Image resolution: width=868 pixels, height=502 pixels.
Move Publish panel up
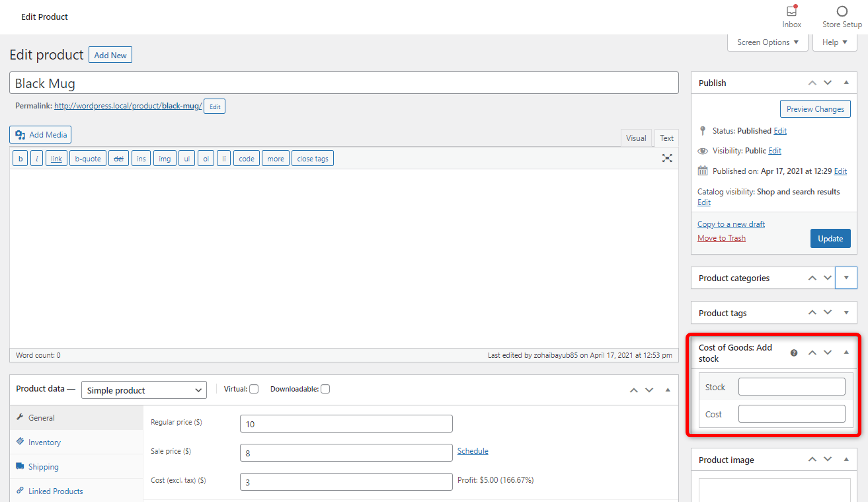coord(812,83)
